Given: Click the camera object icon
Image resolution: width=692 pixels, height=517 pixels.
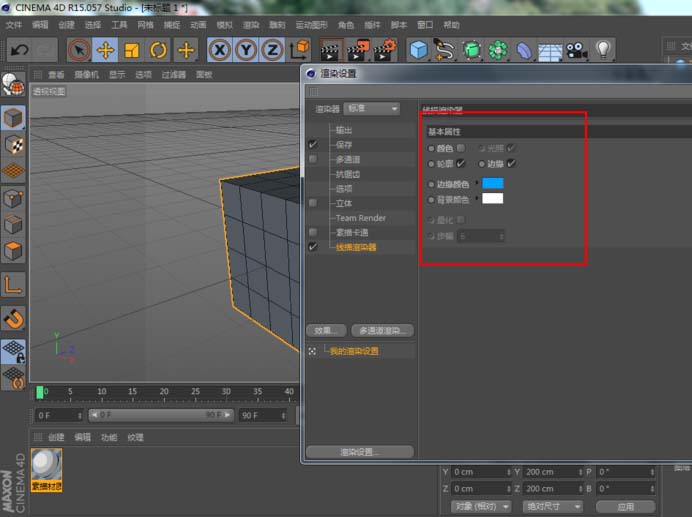Looking at the screenshot, I should (576, 50).
